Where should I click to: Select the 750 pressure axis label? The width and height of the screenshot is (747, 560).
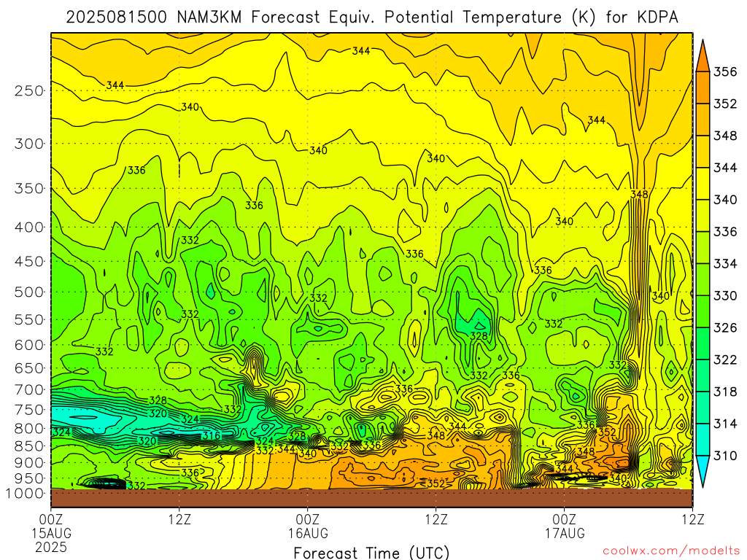[x=29, y=410]
